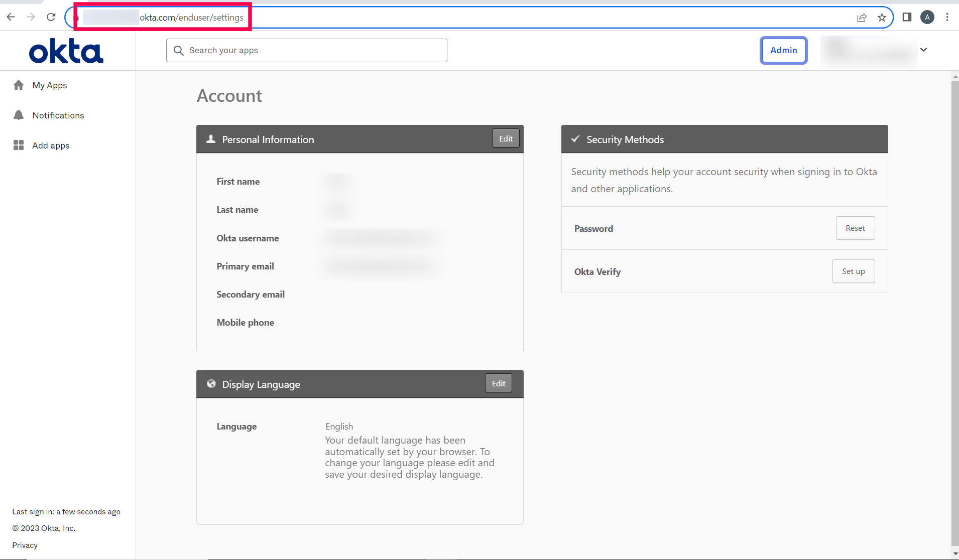Bookmark this page with the star icon
The image size is (959, 560).
(882, 18)
